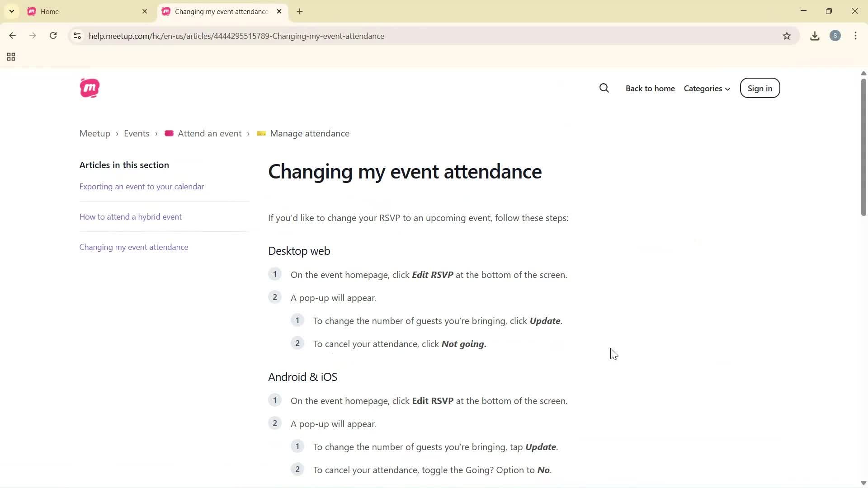
Task: Toggle the bookmark star for this page
Action: coord(787,36)
